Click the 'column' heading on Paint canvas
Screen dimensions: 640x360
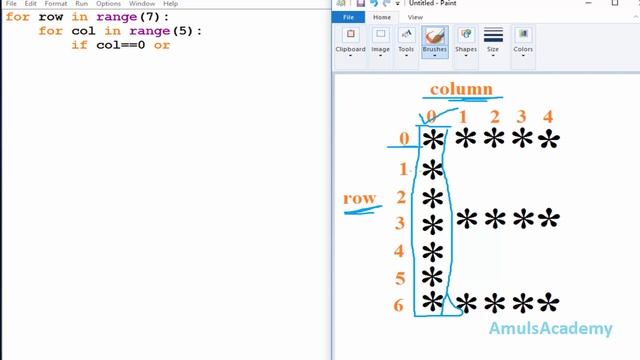pyautogui.click(x=462, y=89)
